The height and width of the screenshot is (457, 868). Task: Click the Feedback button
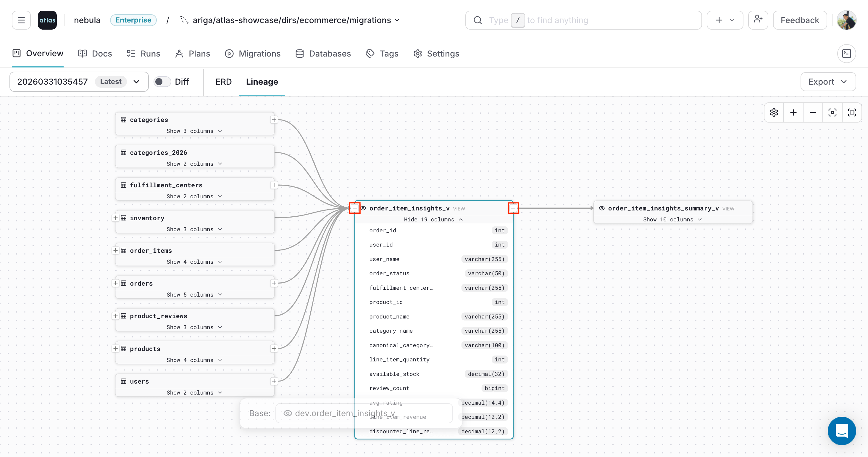tap(800, 20)
